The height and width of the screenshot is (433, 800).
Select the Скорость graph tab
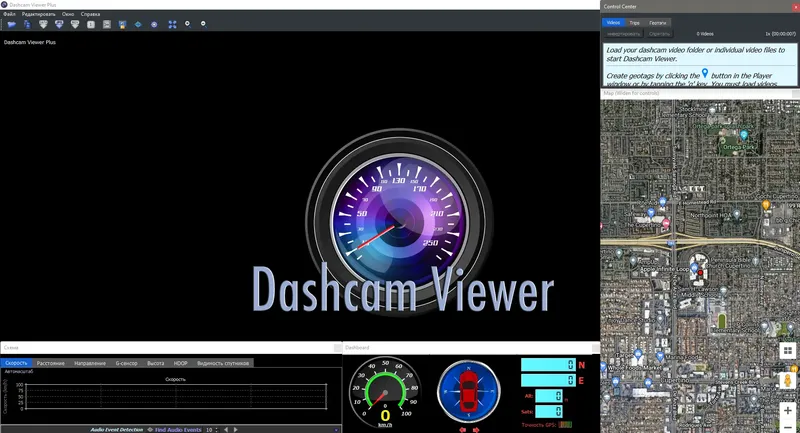click(16, 363)
